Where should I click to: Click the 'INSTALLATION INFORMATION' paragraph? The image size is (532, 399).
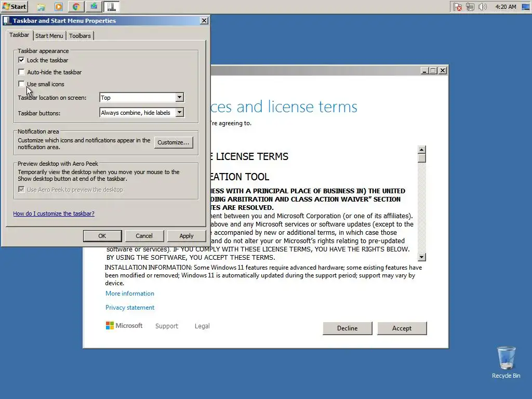tap(263, 275)
